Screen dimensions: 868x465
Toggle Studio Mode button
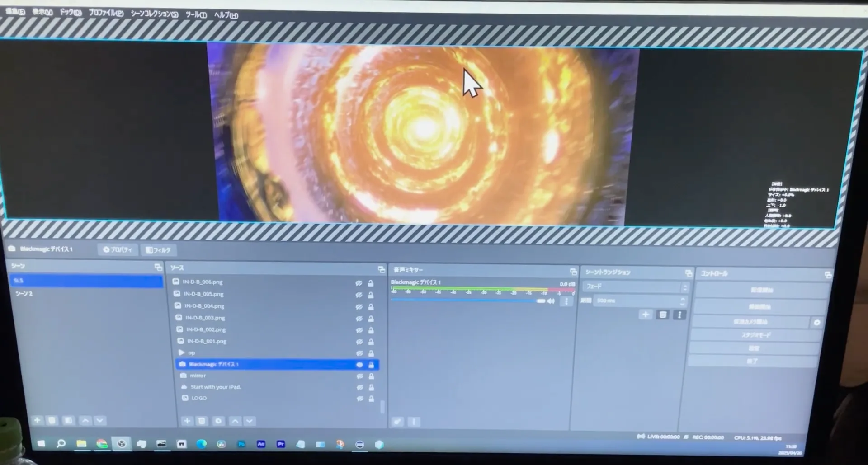click(756, 335)
